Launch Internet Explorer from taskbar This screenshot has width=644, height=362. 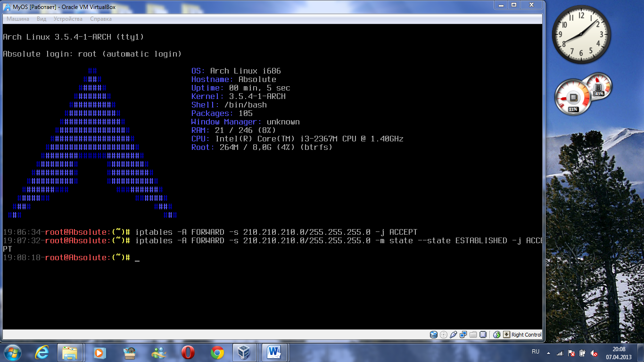(x=41, y=353)
